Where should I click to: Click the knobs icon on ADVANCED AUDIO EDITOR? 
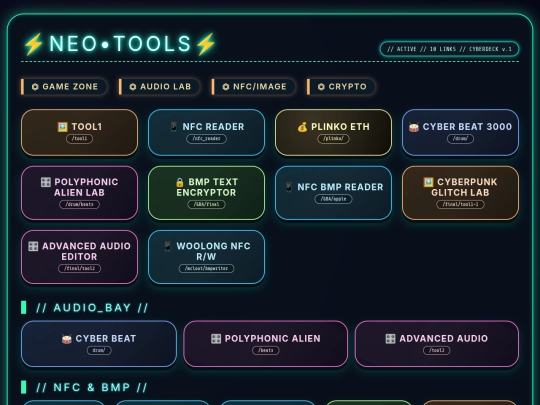point(33,246)
